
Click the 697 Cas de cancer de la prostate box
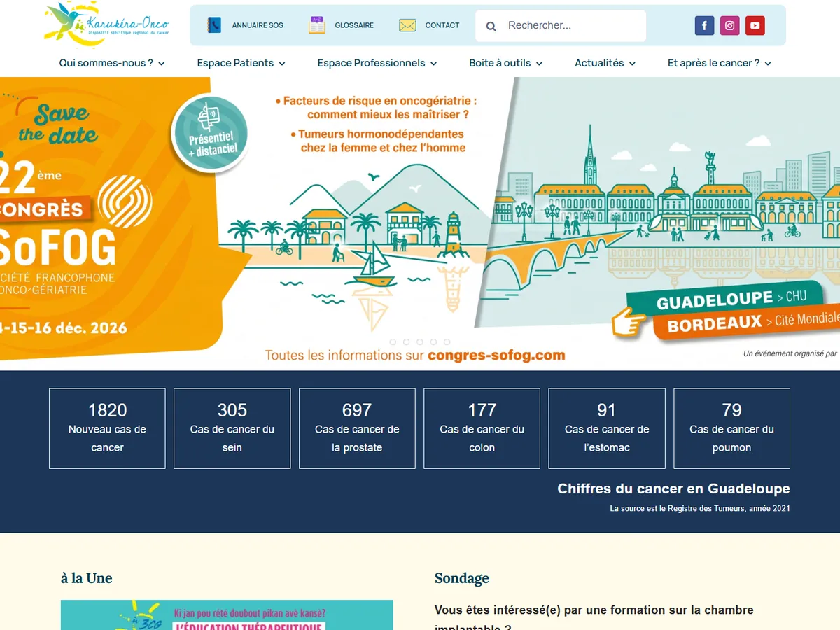pos(357,428)
